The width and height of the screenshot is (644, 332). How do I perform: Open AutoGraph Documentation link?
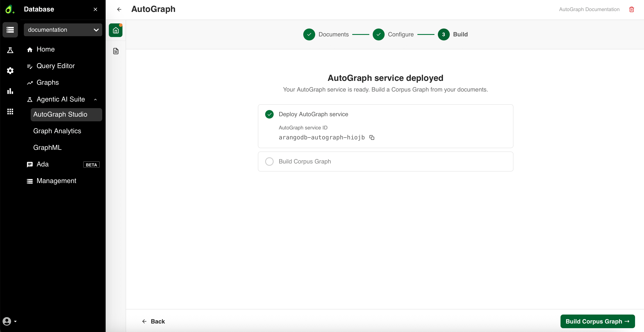(x=589, y=9)
